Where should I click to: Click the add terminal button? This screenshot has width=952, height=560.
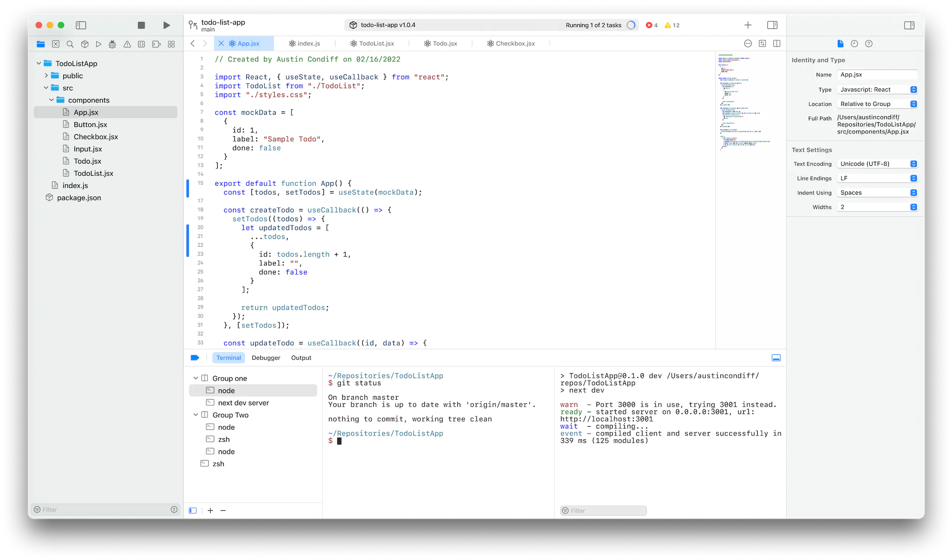210,510
